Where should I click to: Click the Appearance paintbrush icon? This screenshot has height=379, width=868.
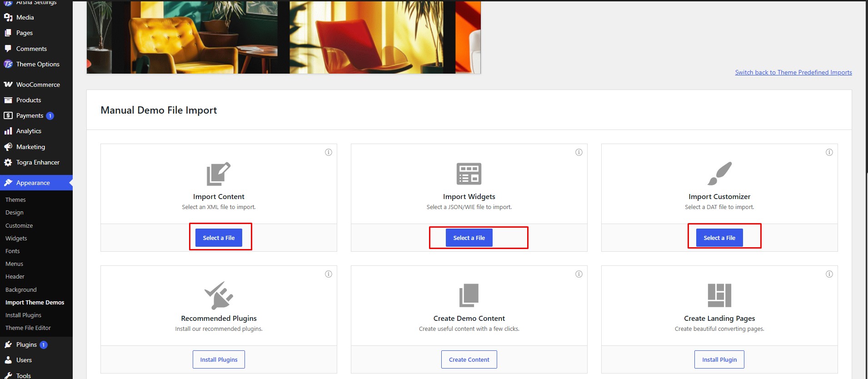(x=8, y=183)
